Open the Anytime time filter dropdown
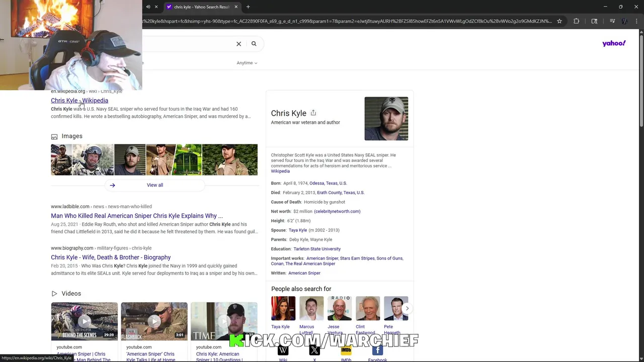Screen dimensions: 644x362 pos(247,63)
